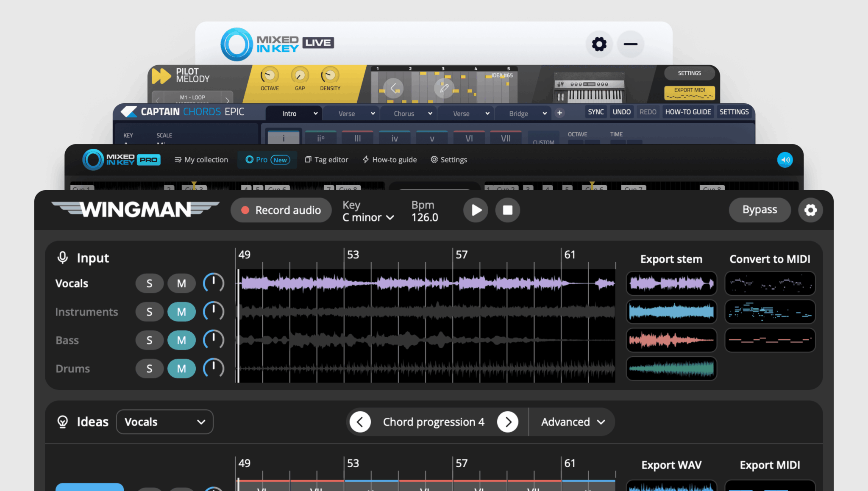Screen dimensions: 868x491
Task: Open the Ideas Vocals dropdown
Action: 164,422
